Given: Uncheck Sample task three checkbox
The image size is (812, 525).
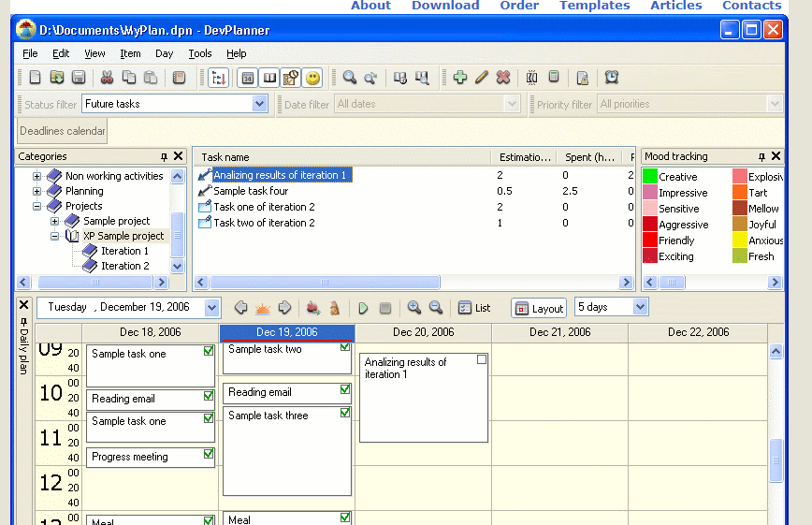Looking at the screenshot, I should [x=344, y=413].
